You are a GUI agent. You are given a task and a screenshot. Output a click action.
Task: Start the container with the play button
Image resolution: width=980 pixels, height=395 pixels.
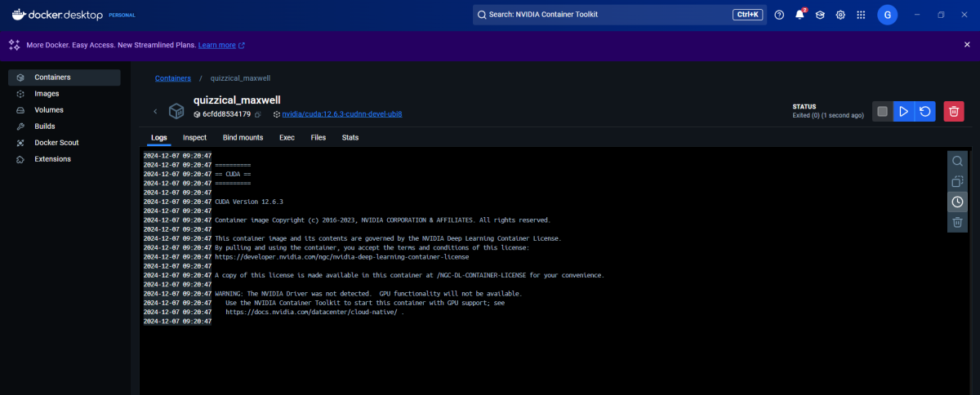(x=903, y=111)
